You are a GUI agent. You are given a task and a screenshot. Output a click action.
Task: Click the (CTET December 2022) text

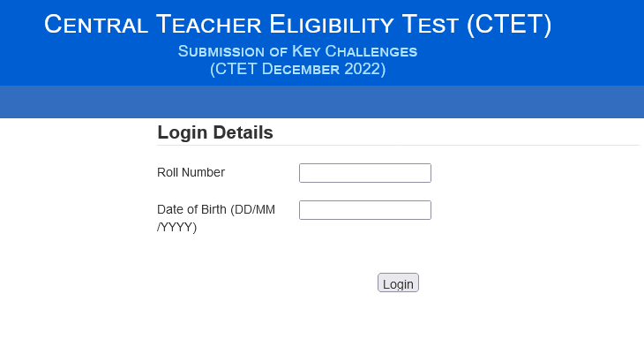tap(298, 69)
